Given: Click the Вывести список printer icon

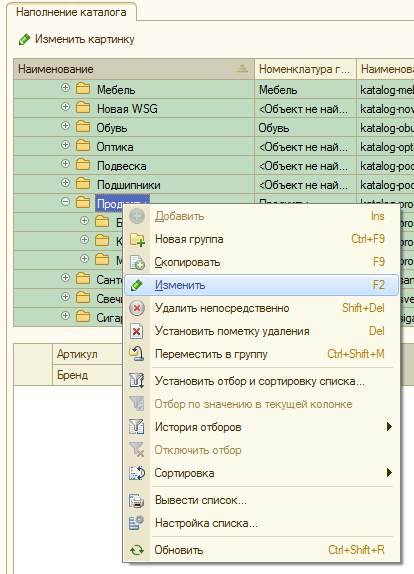Looking at the screenshot, I should tap(137, 500).
